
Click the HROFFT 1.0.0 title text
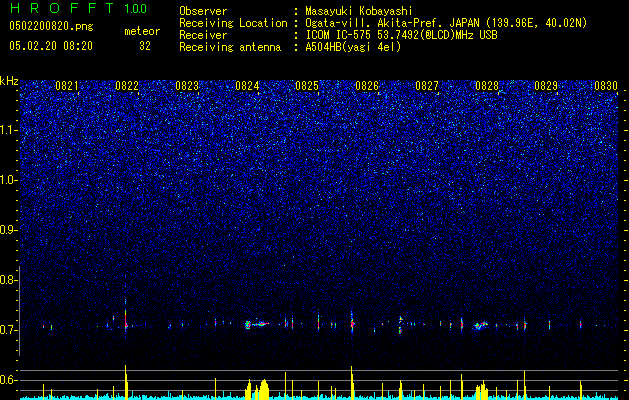coord(78,8)
